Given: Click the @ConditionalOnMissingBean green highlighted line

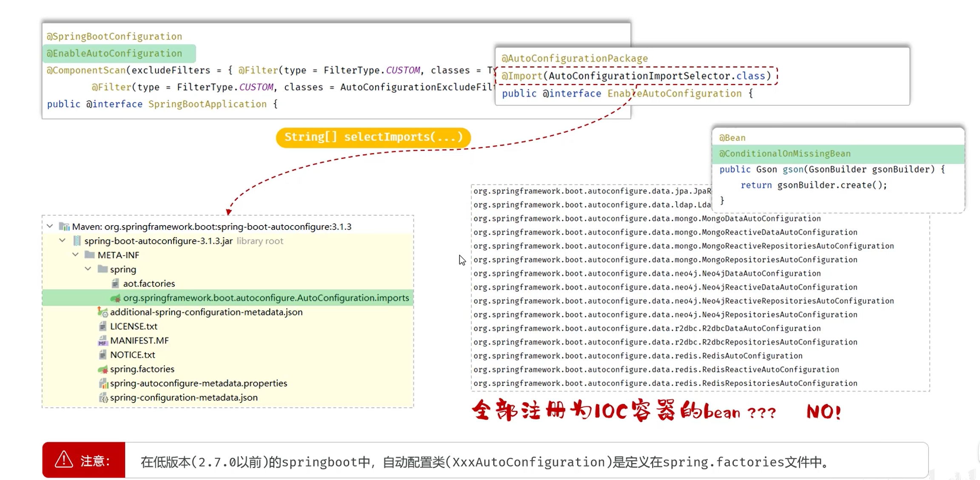Looking at the screenshot, I should coord(838,154).
